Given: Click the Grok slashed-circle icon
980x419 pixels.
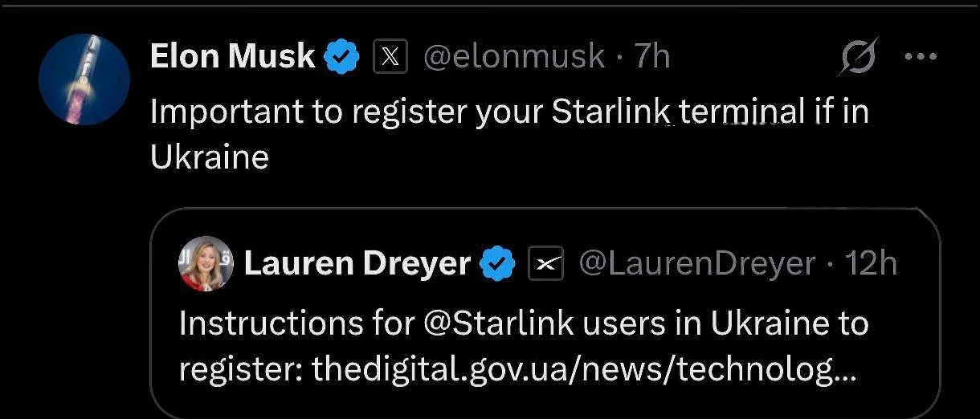Looking at the screenshot, I should [x=858, y=57].
